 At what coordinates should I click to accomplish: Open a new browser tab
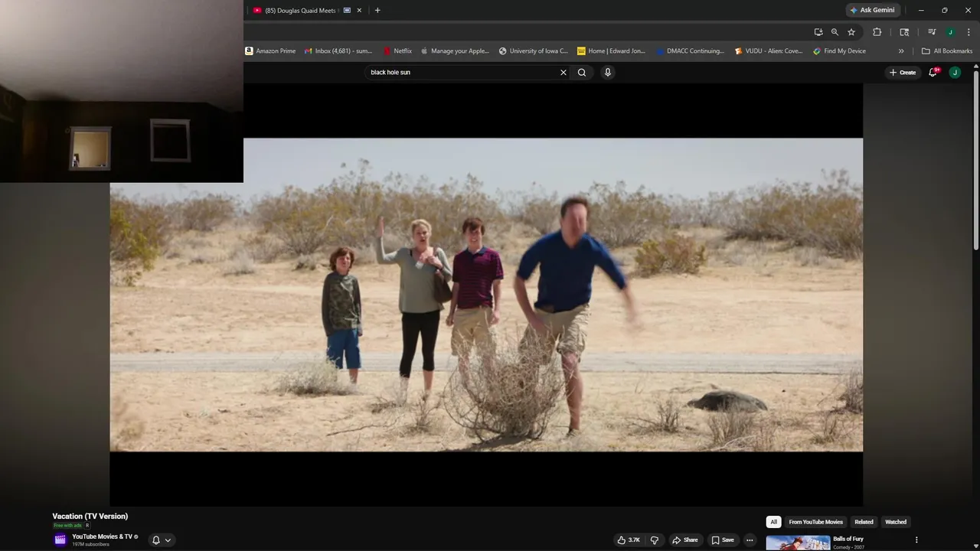[x=377, y=10]
